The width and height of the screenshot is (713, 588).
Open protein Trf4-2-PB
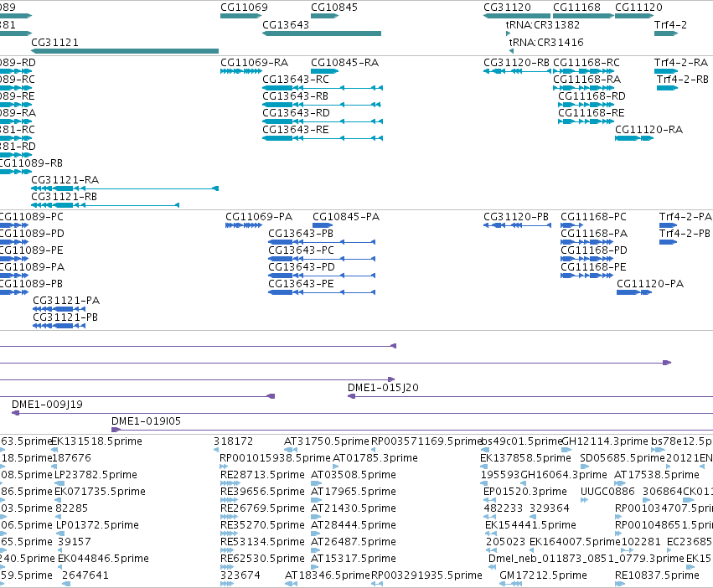point(669,242)
